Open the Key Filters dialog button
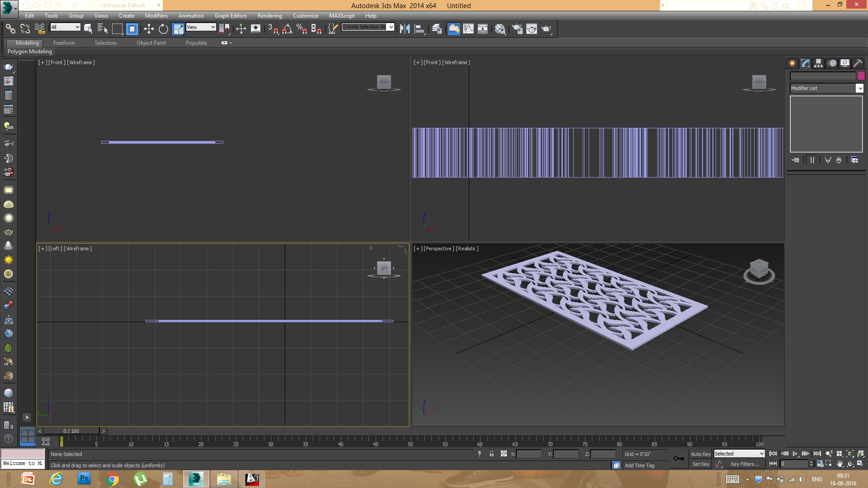Image resolution: width=868 pixels, height=488 pixels. click(x=744, y=464)
